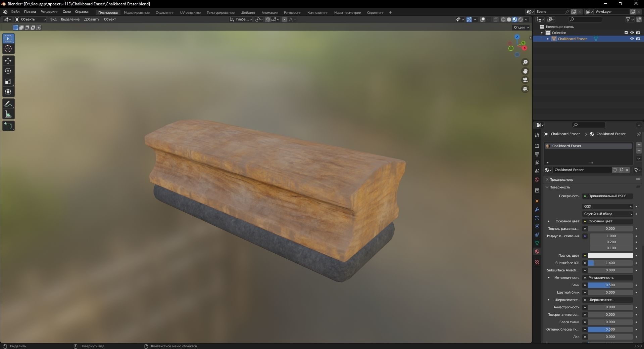Switch to wireframe viewport shading
Screen dimensions: 644x349
[503, 19]
